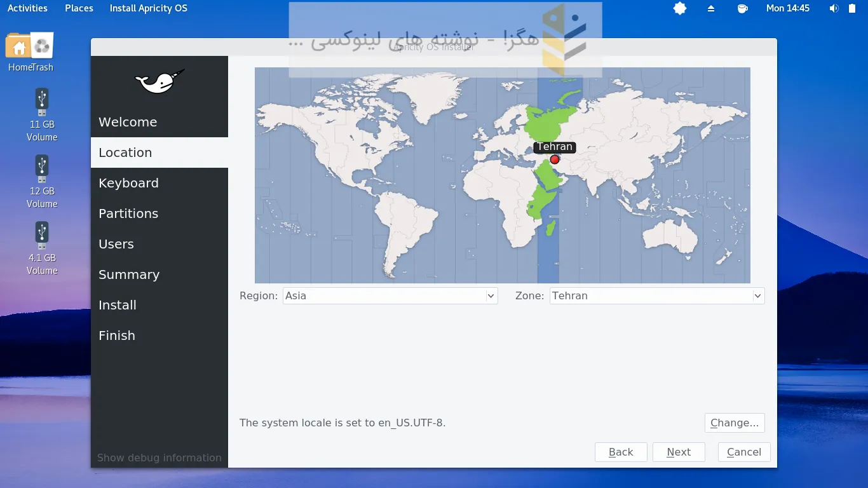The height and width of the screenshot is (488, 868).
Task: Open the 4.1 GB Volume drive icon
Action: (42, 236)
